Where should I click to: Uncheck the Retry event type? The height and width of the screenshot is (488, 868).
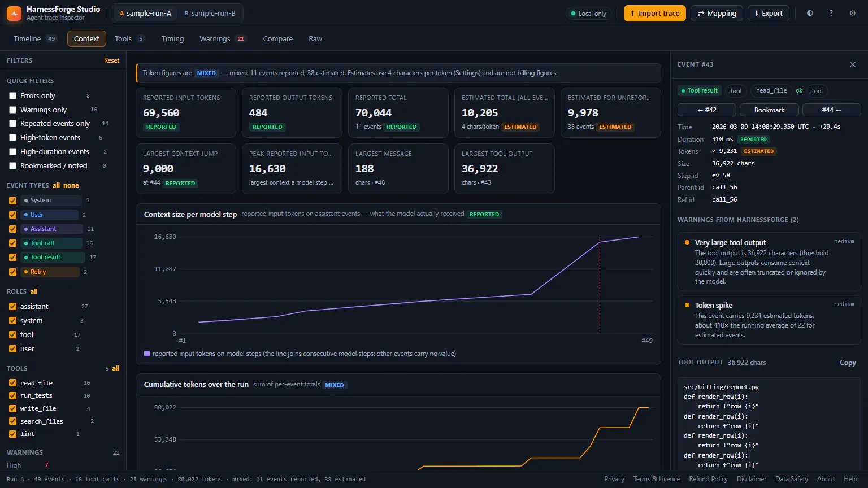click(12, 272)
